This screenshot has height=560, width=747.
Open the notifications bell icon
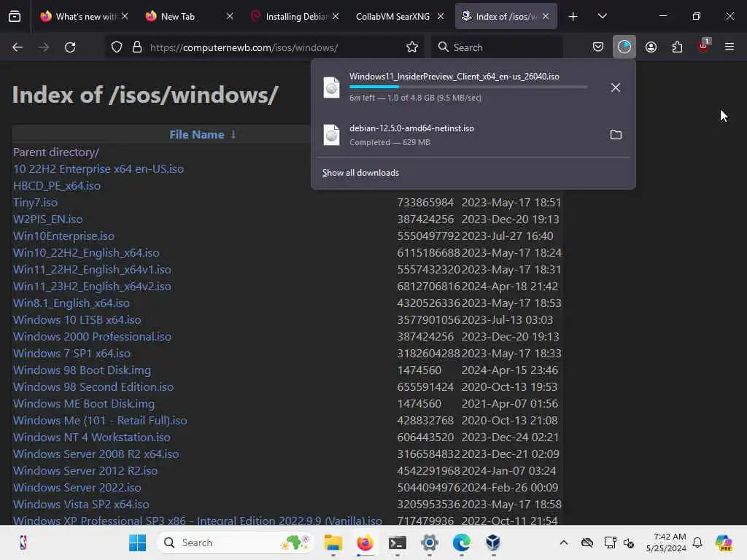coord(697,542)
